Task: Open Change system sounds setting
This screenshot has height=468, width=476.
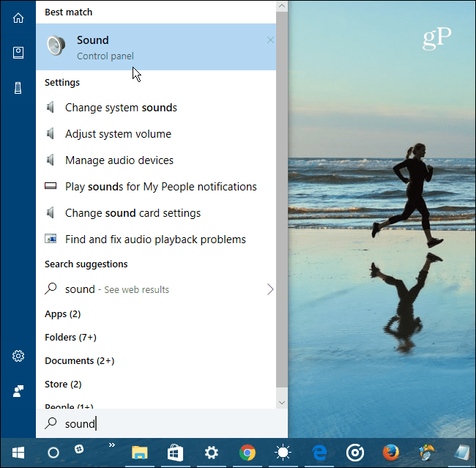Action: [156, 108]
